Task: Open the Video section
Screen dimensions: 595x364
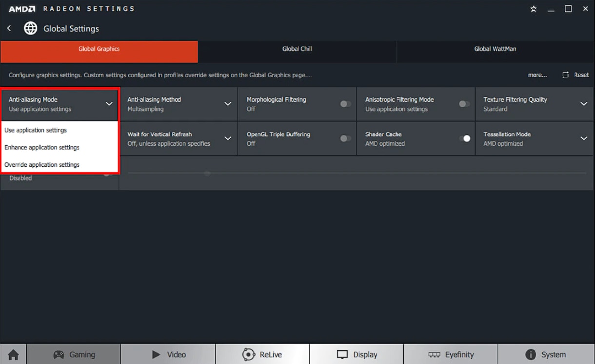Action: [168, 354]
